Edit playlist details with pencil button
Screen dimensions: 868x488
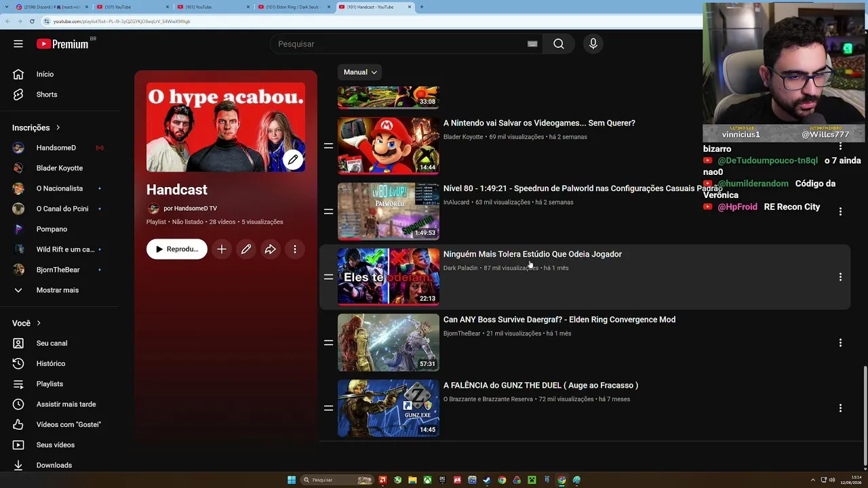pyautogui.click(x=246, y=249)
